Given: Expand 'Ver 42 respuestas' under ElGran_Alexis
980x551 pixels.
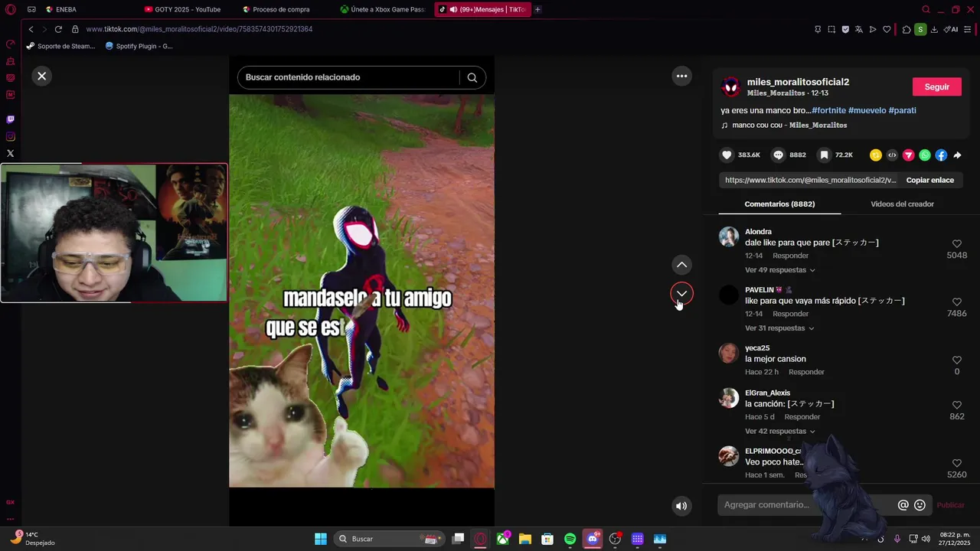Looking at the screenshot, I should (779, 432).
